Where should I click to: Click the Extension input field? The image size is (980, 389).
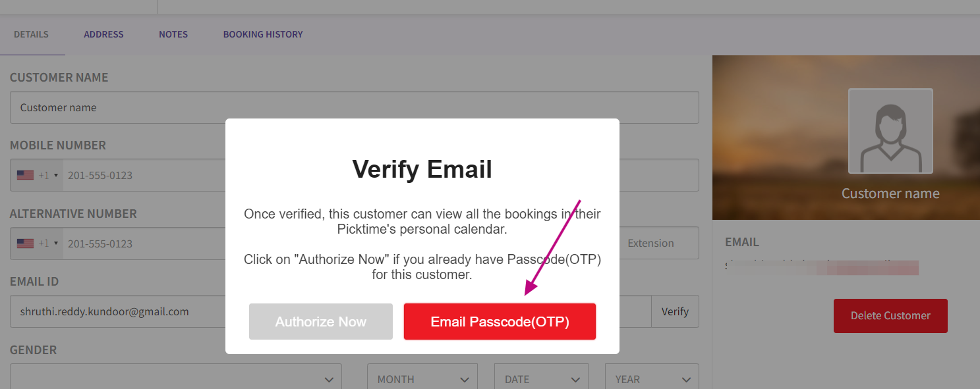pyautogui.click(x=656, y=244)
